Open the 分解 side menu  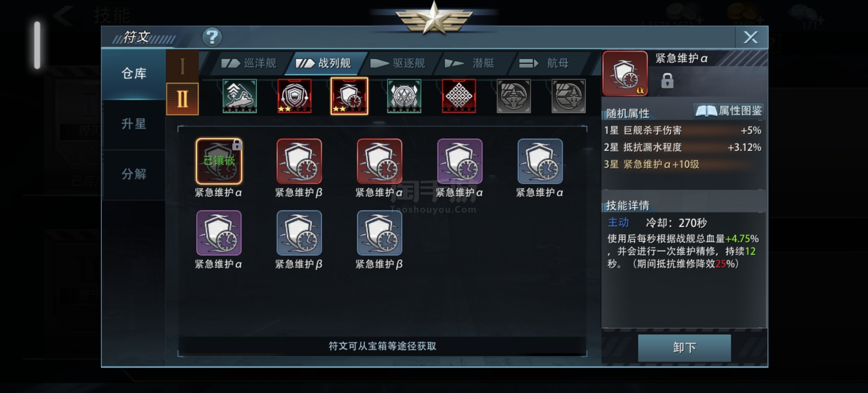(x=134, y=174)
